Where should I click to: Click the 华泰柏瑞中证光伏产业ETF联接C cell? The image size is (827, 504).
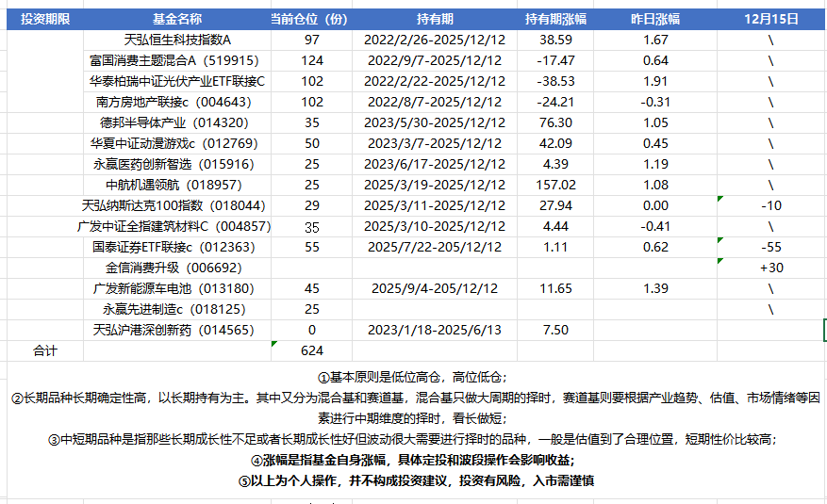[177, 81]
